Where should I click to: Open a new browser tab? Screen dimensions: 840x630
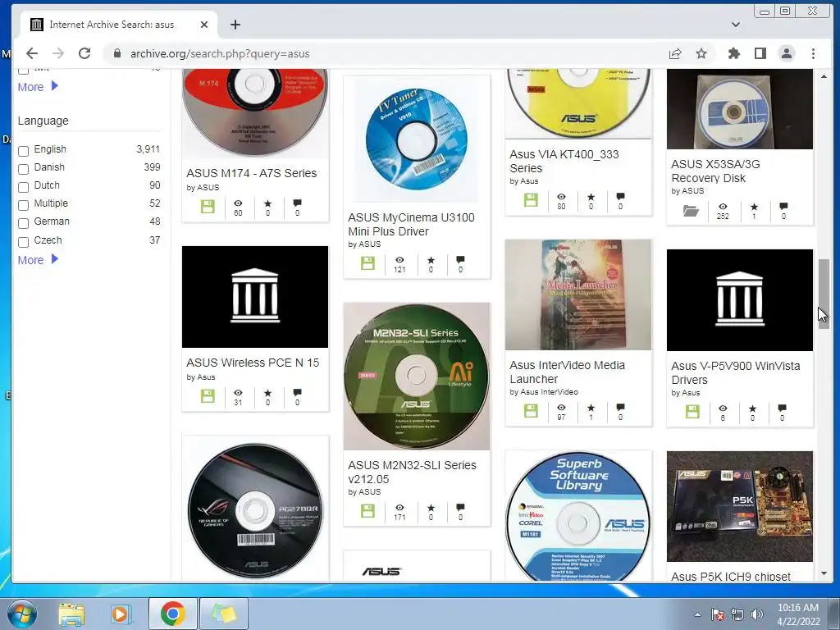235,25
